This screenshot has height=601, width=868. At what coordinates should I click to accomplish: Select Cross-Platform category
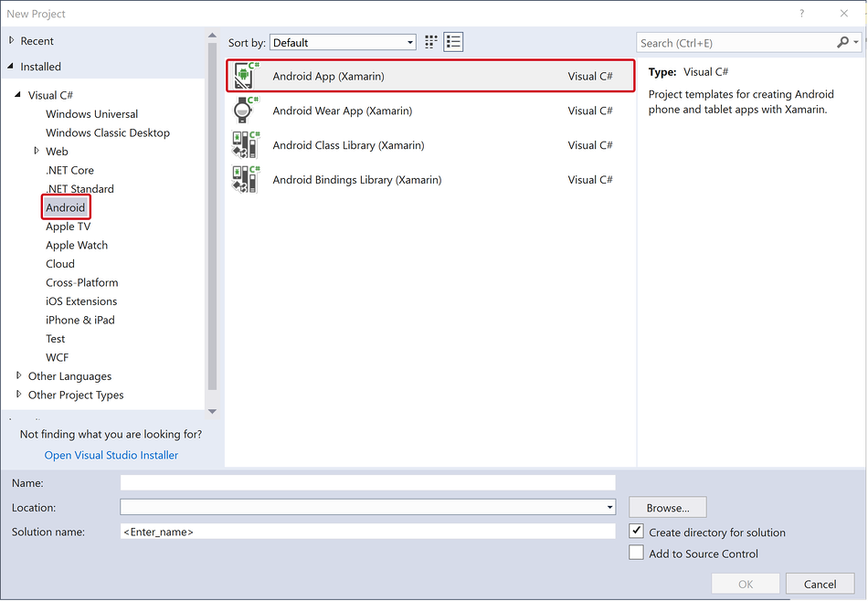(82, 283)
